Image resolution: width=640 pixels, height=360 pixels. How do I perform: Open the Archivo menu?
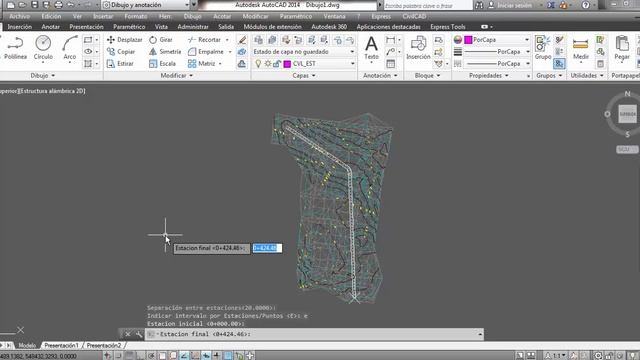tap(19, 16)
